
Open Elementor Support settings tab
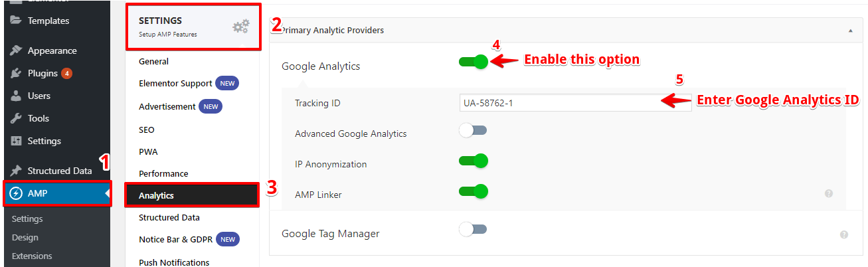pos(175,84)
